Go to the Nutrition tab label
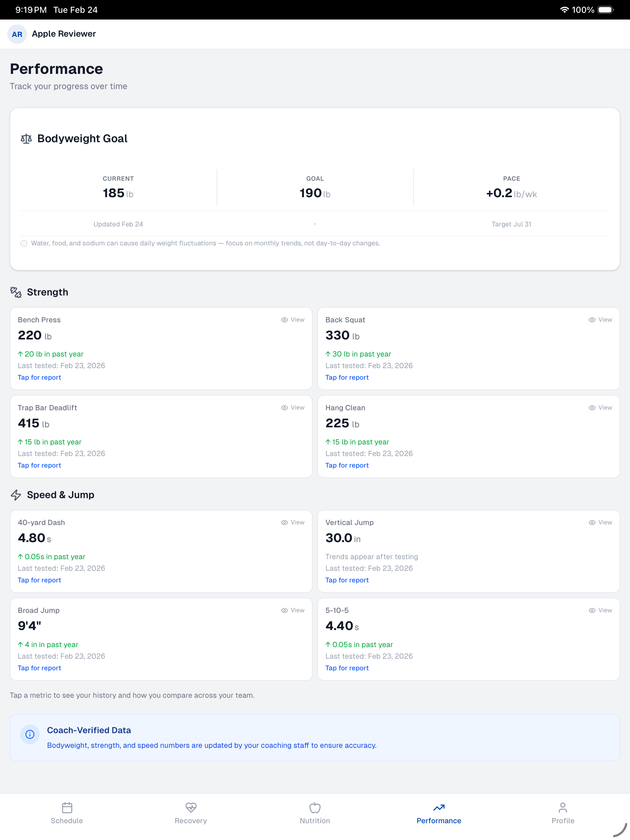630x840 pixels. pos(315,821)
